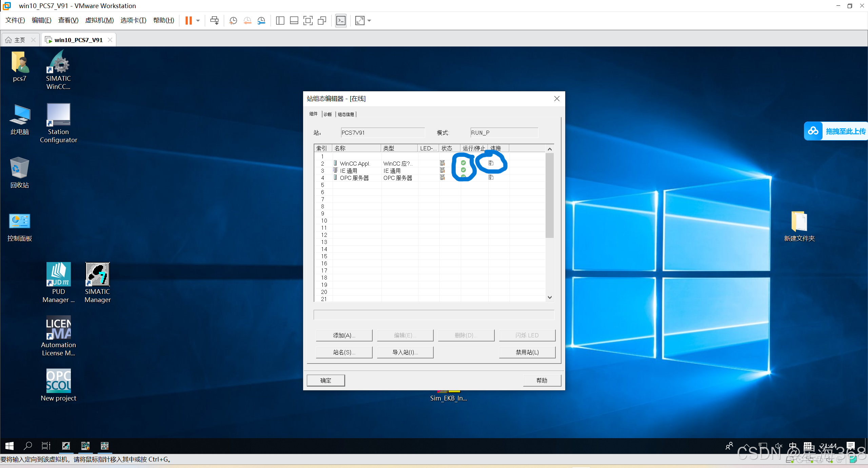Switch to 诊断 tab in dialog
The image size is (868, 468).
[x=328, y=114]
